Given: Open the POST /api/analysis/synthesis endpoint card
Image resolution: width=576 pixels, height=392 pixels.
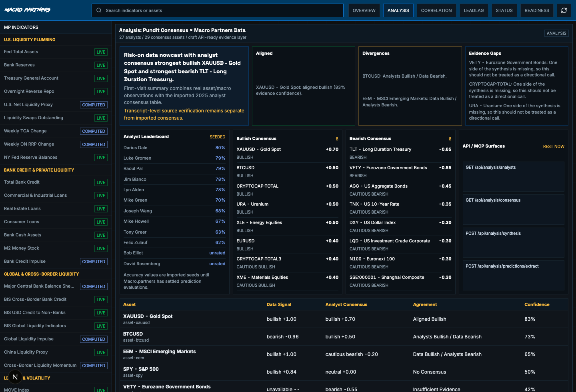Looking at the screenshot, I should pyautogui.click(x=514, y=242).
